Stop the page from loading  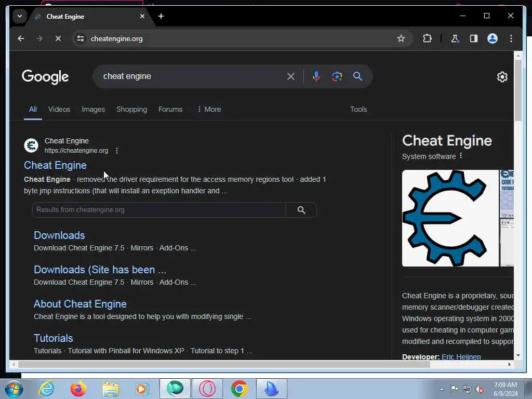(58, 38)
